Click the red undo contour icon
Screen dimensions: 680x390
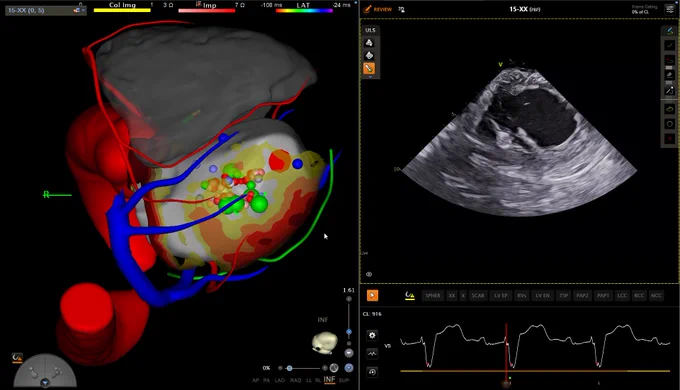(x=669, y=60)
